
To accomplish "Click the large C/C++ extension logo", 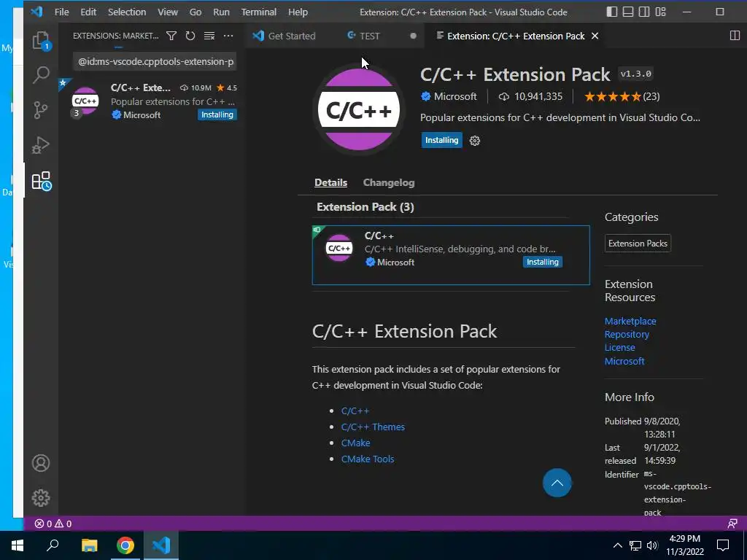I will click(x=359, y=110).
